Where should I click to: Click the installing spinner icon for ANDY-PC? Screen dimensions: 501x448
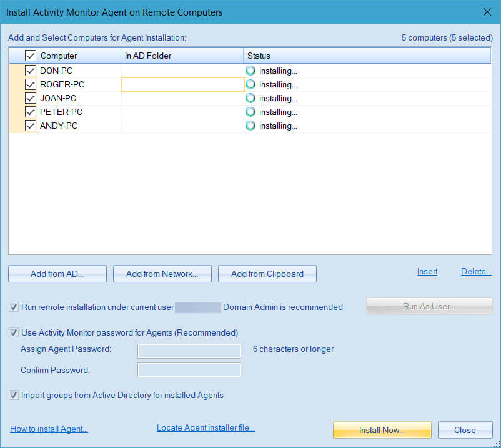250,126
